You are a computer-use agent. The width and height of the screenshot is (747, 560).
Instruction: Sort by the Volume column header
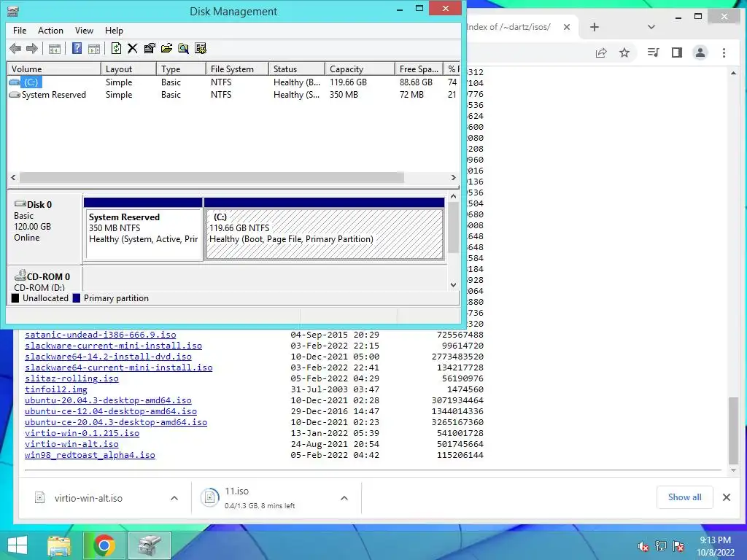pos(54,69)
